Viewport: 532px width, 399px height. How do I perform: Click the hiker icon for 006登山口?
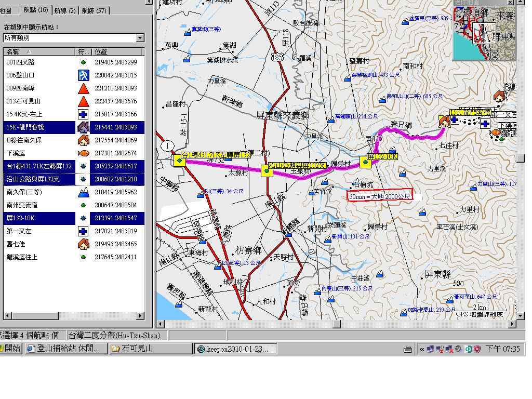pyautogui.click(x=83, y=75)
